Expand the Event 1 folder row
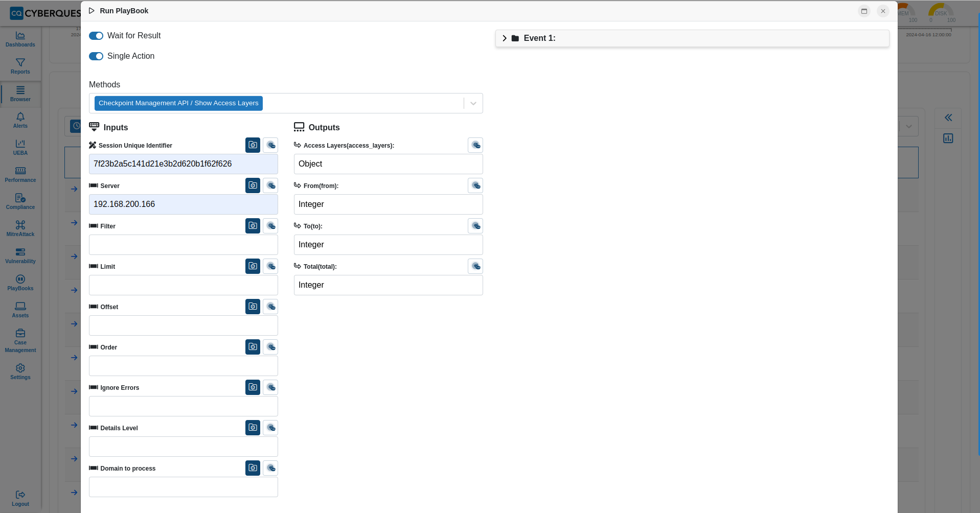The image size is (980, 513). pos(692,38)
